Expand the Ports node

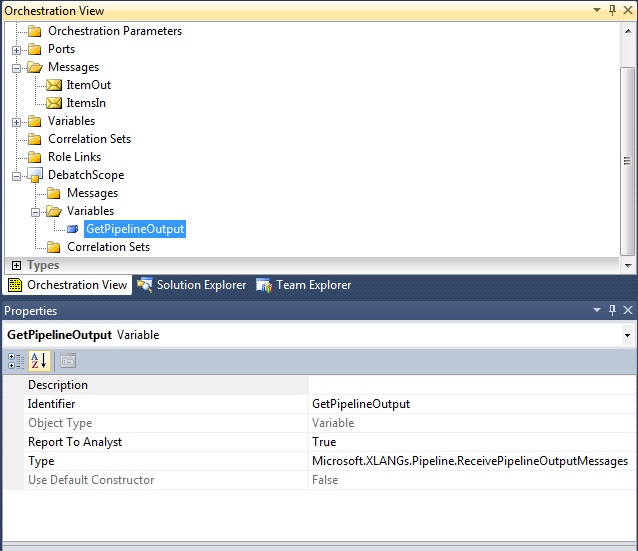click(16, 50)
